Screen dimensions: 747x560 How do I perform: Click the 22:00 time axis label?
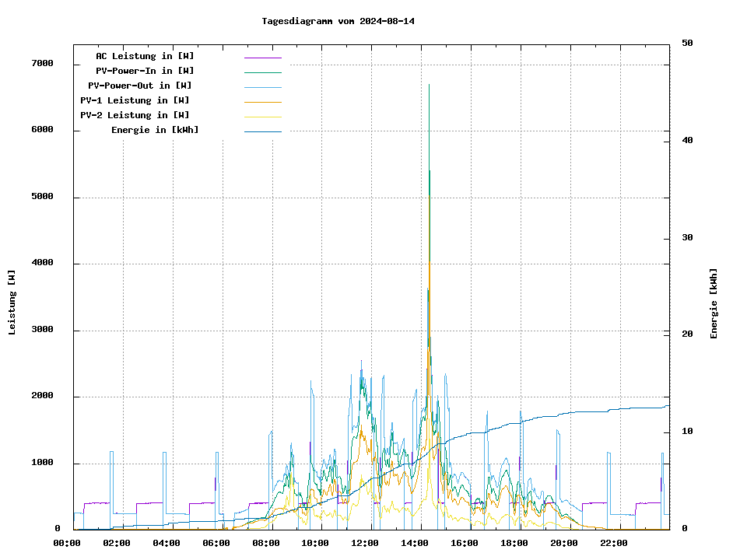[x=613, y=543]
